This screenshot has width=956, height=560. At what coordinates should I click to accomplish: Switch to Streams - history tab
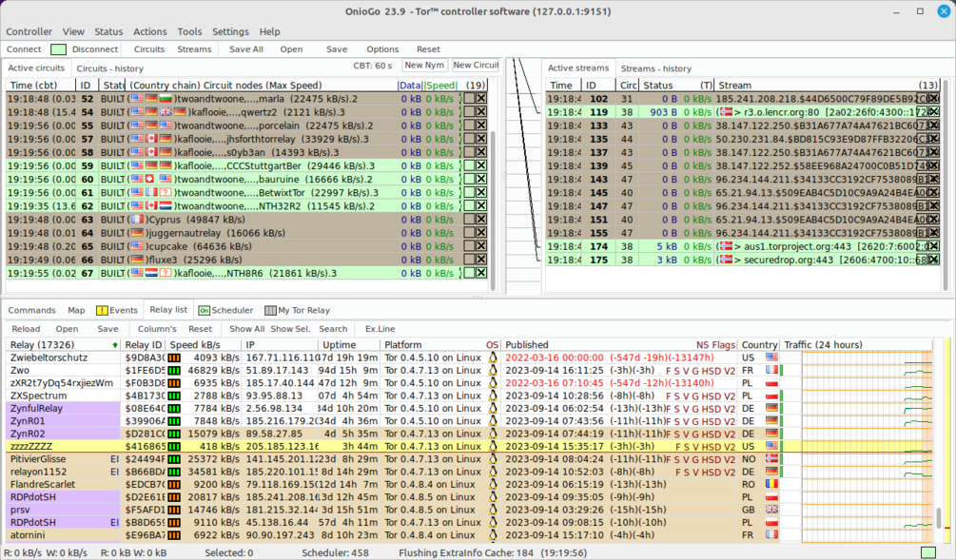click(656, 68)
